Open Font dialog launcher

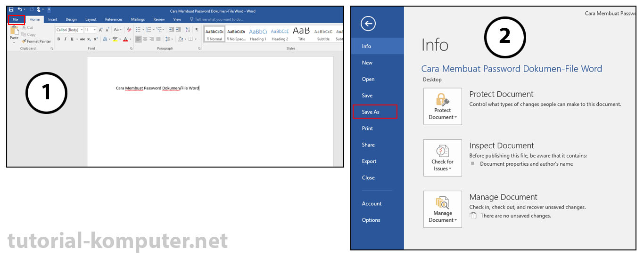(131, 48)
